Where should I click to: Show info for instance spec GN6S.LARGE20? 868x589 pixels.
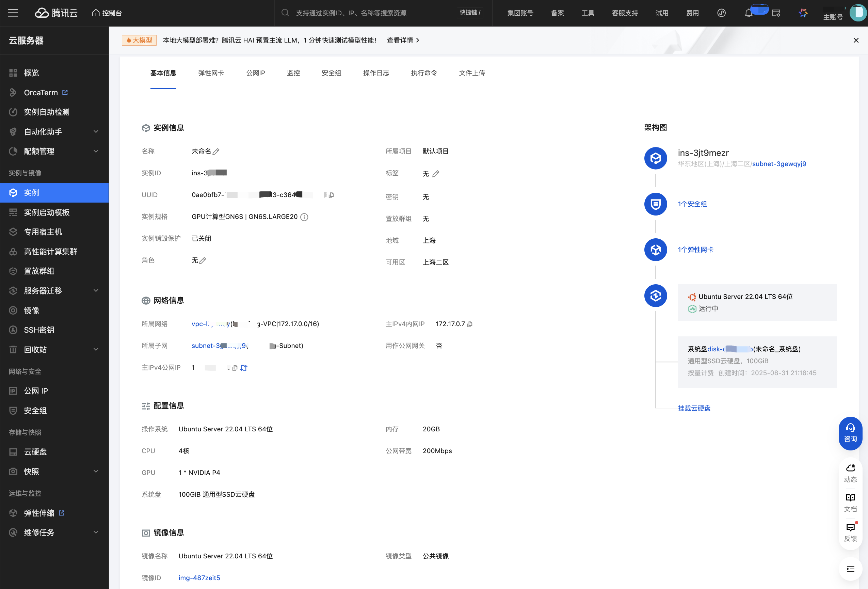pos(304,217)
